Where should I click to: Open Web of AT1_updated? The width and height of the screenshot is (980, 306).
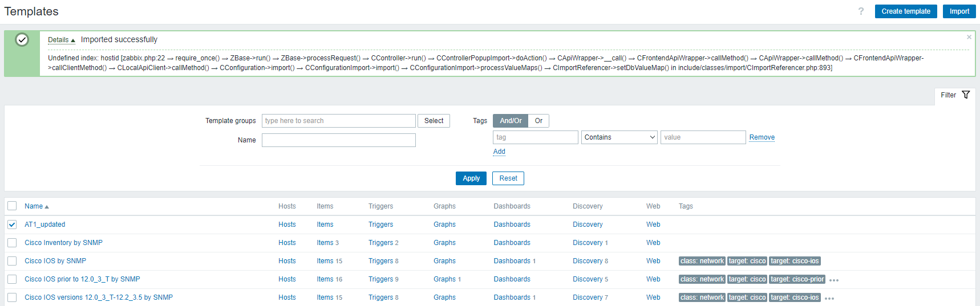653,225
